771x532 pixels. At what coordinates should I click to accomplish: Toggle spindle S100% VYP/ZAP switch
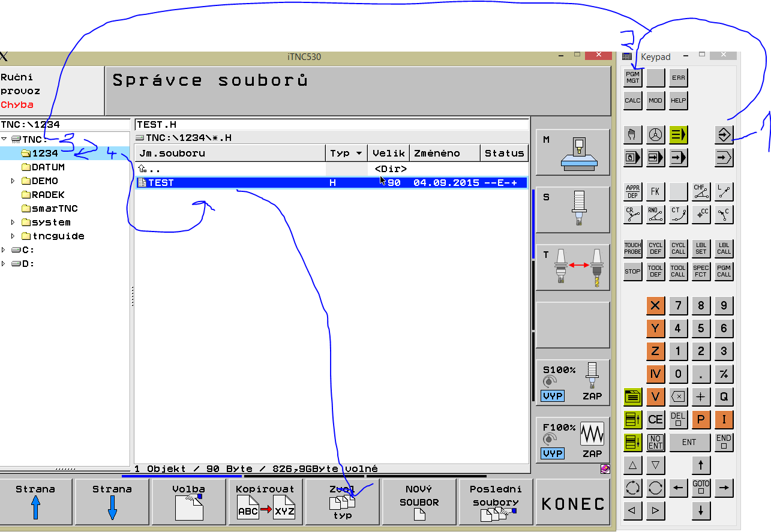(x=572, y=382)
